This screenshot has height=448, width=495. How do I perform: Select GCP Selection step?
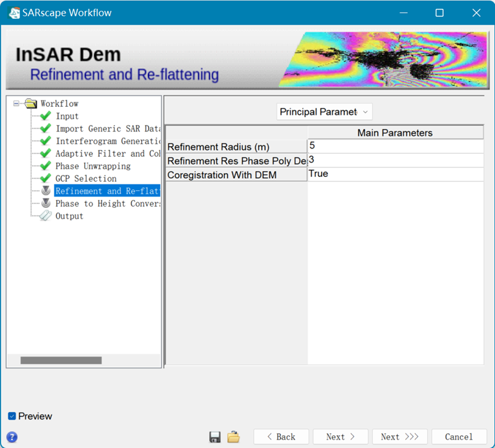86,179
